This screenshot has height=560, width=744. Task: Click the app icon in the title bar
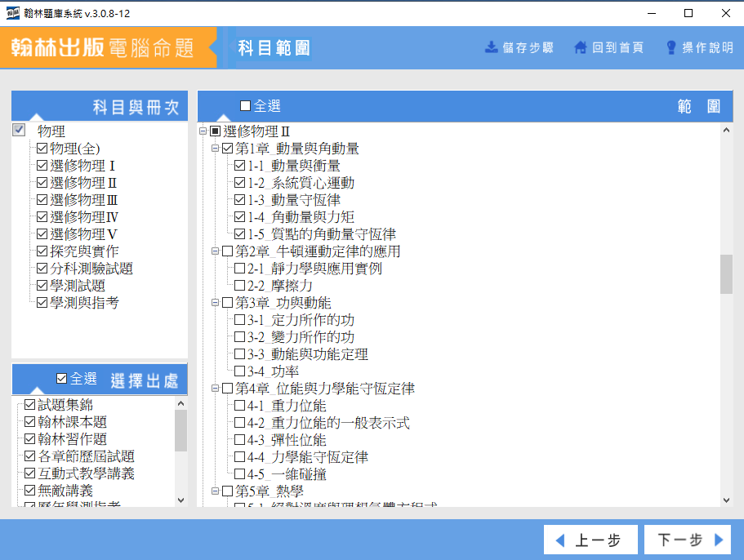(13, 13)
